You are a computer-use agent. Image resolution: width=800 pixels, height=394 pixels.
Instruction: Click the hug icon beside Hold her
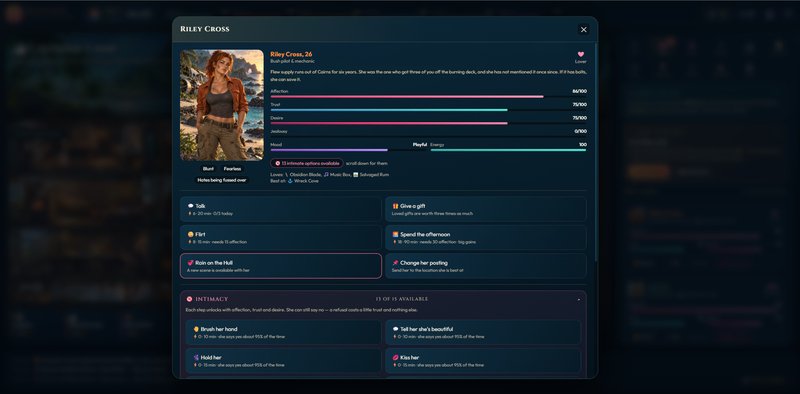[x=196, y=358]
